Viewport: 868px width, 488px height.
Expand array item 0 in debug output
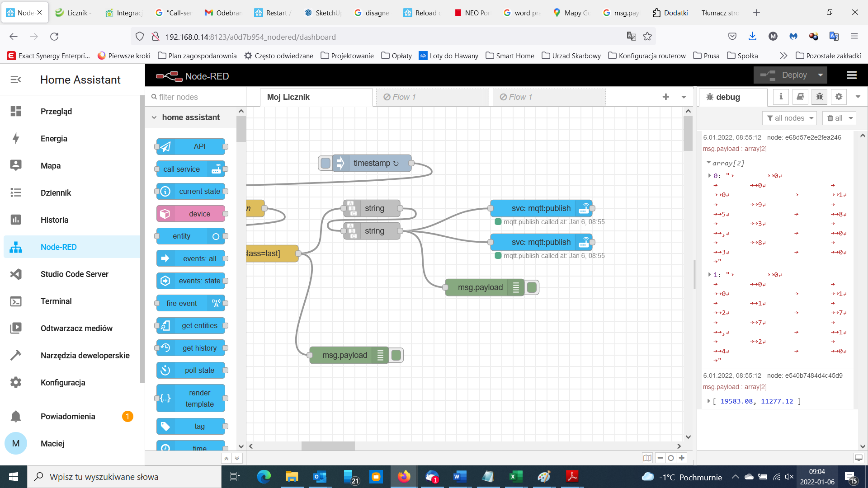(x=710, y=175)
